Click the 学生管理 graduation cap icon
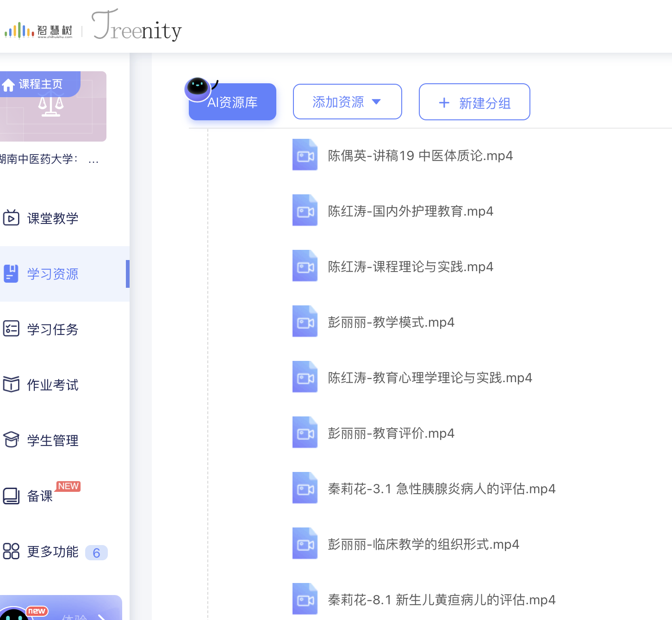 pyautogui.click(x=11, y=440)
